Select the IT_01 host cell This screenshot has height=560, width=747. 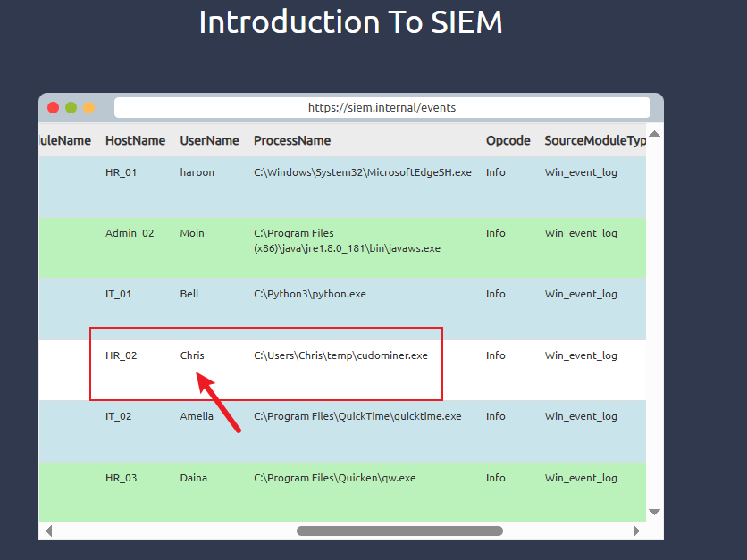point(118,294)
